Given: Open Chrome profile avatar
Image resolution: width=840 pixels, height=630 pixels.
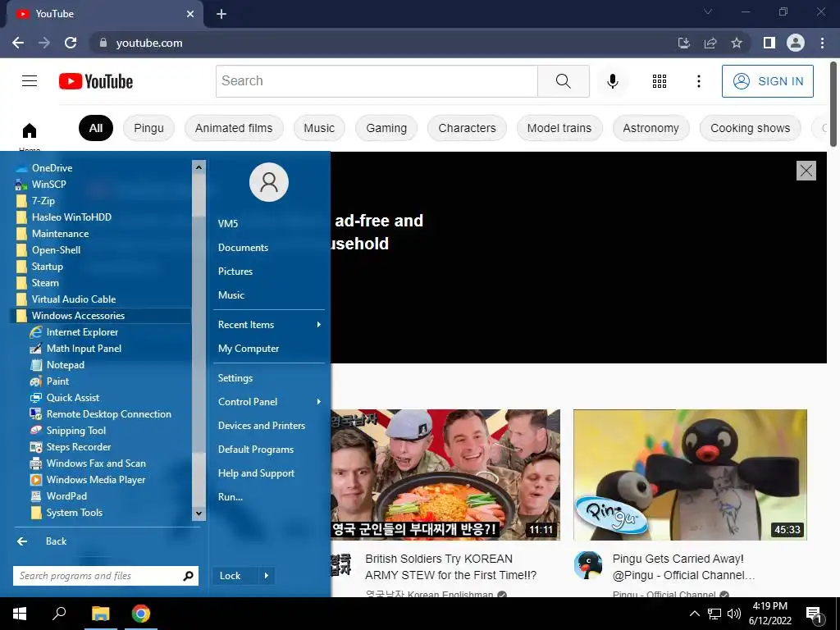Looking at the screenshot, I should click(x=795, y=43).
